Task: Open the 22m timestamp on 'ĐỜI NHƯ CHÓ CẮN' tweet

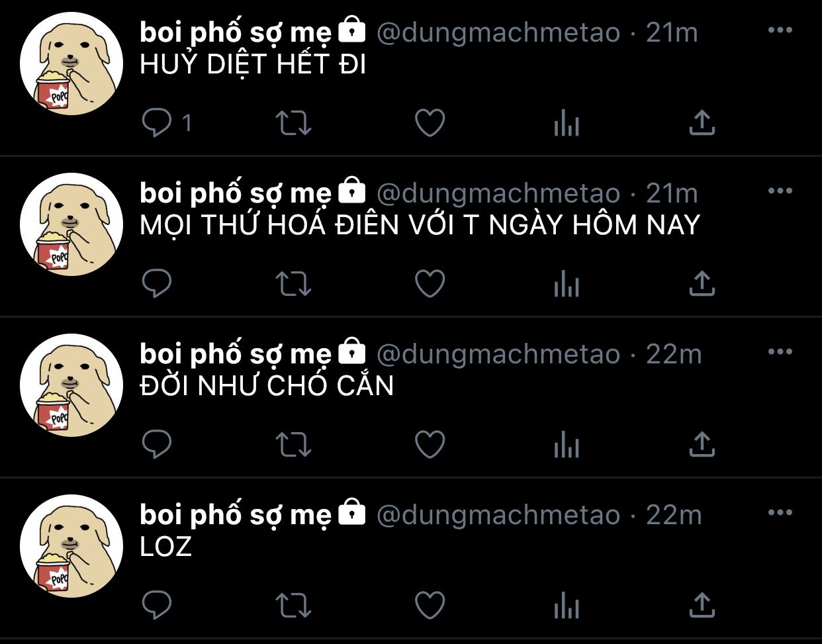Action: pyautogui.click(x=674, y=354)
